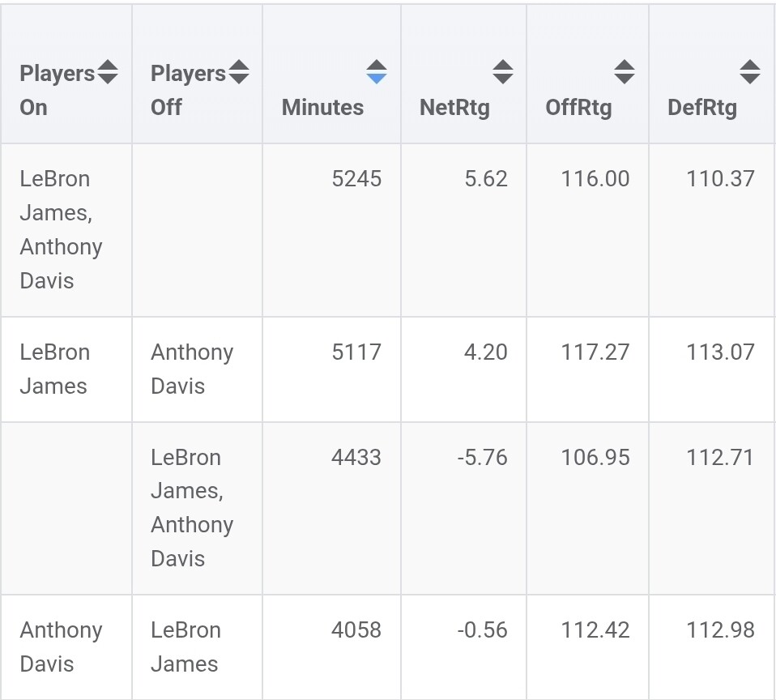This screenshot has height=700, width=776.
Task: Click the LeBron James, Anthony Davis on-court cell
Action: 62,229
